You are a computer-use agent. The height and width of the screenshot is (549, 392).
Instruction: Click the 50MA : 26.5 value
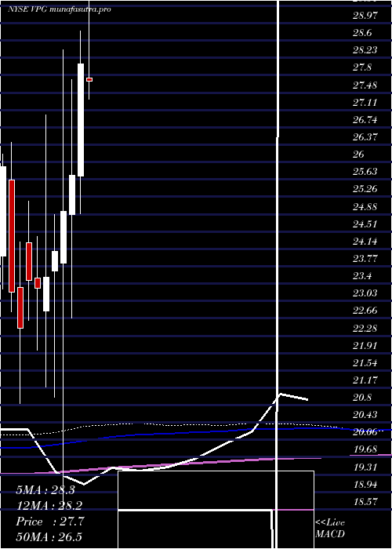(x=49, y=537)
